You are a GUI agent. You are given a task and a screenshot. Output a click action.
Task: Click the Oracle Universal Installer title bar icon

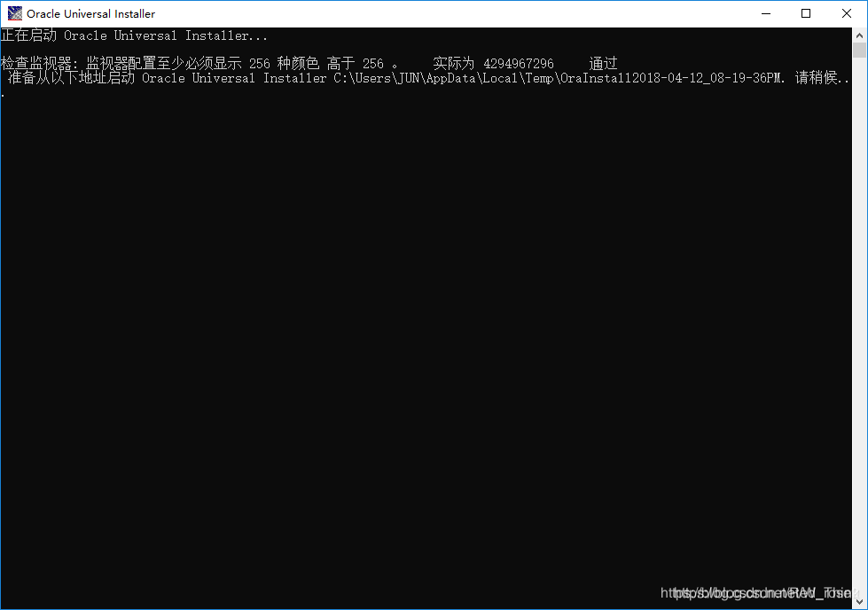pos(15,13)
